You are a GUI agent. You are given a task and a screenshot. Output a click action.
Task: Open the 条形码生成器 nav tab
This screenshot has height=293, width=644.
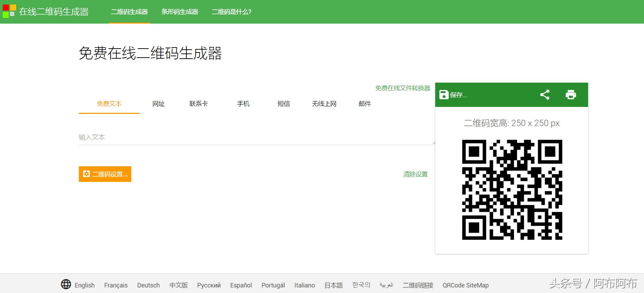180,12
